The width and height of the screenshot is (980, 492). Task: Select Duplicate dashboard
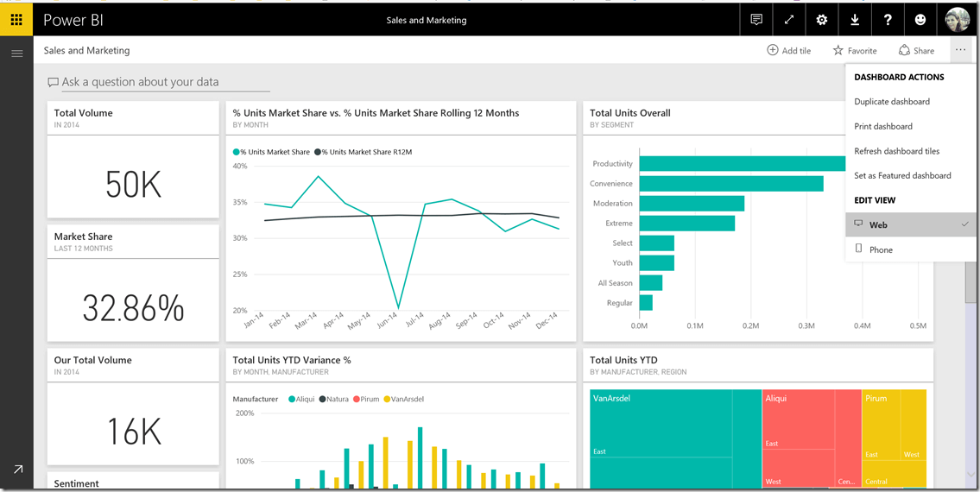892,101
